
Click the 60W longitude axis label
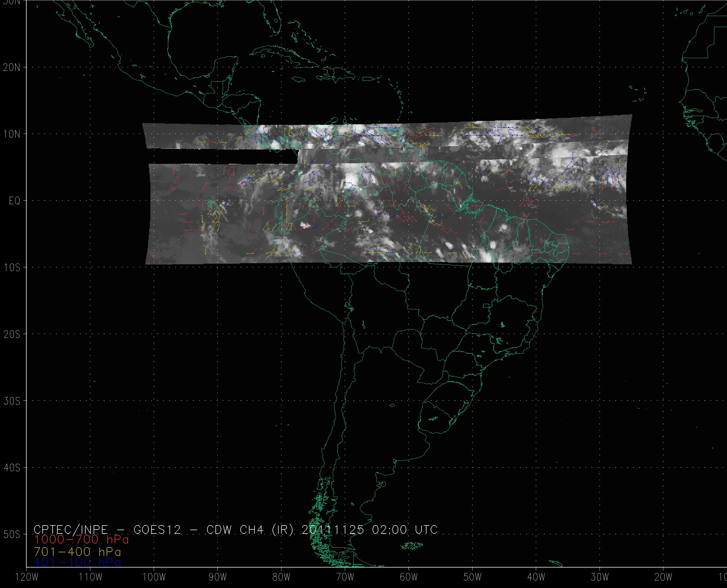[x=409, y=577]
